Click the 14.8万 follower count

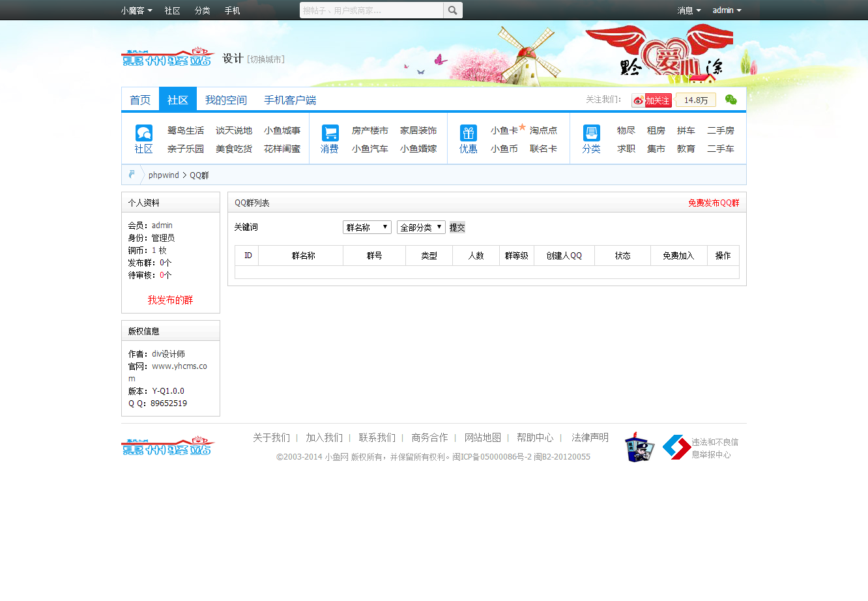(696, 100)
